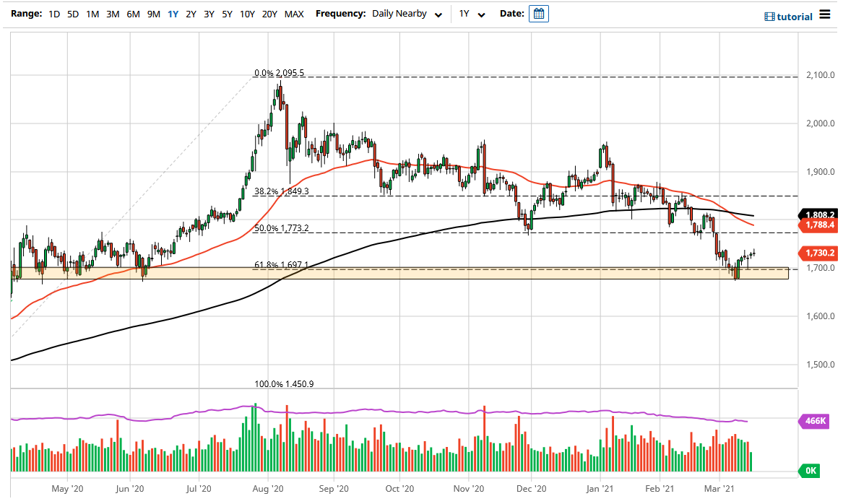This screenshot has height=504, width=843.
Task: Click the 1,788.4 red moving average label
Action: 819,225
